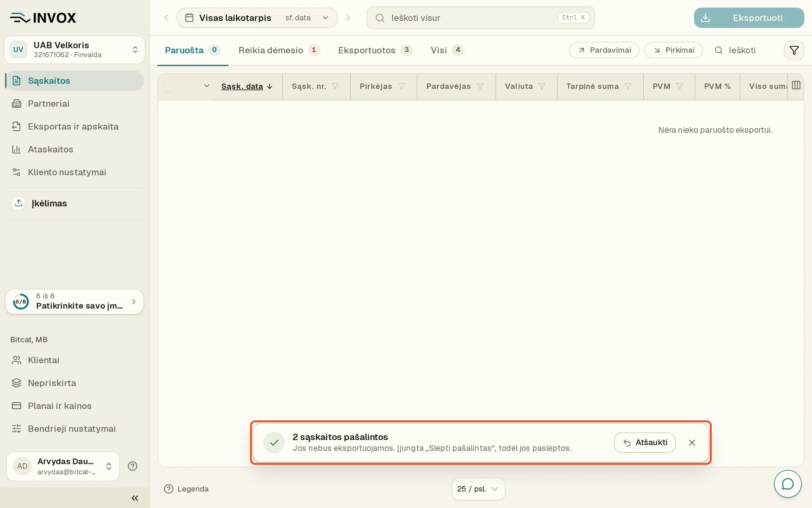Click Atšaukti to undo removal
The height and width of the screenshot is (508, 812).
[x=645, y=443]
